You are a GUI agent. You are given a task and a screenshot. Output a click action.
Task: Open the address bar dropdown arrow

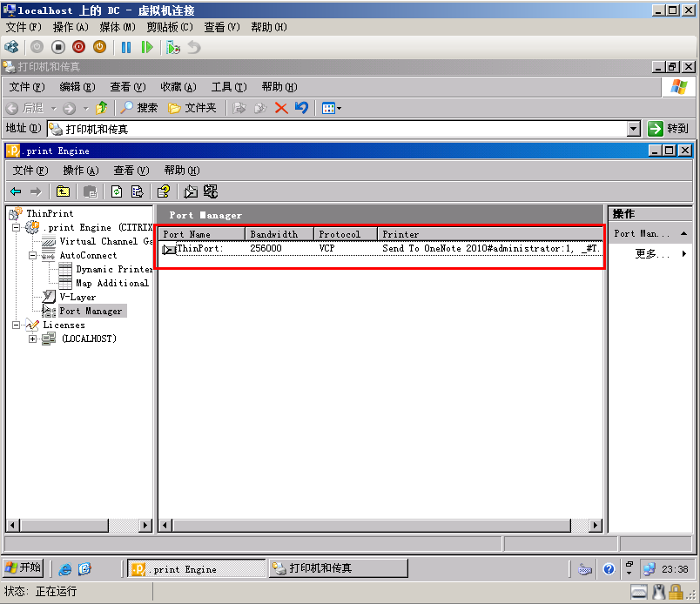point(634,129)
